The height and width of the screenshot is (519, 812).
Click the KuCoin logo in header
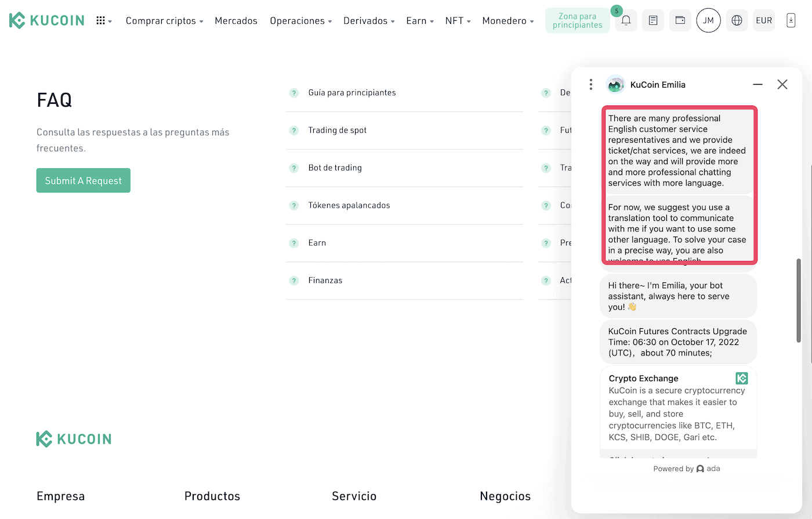(47, 20)
